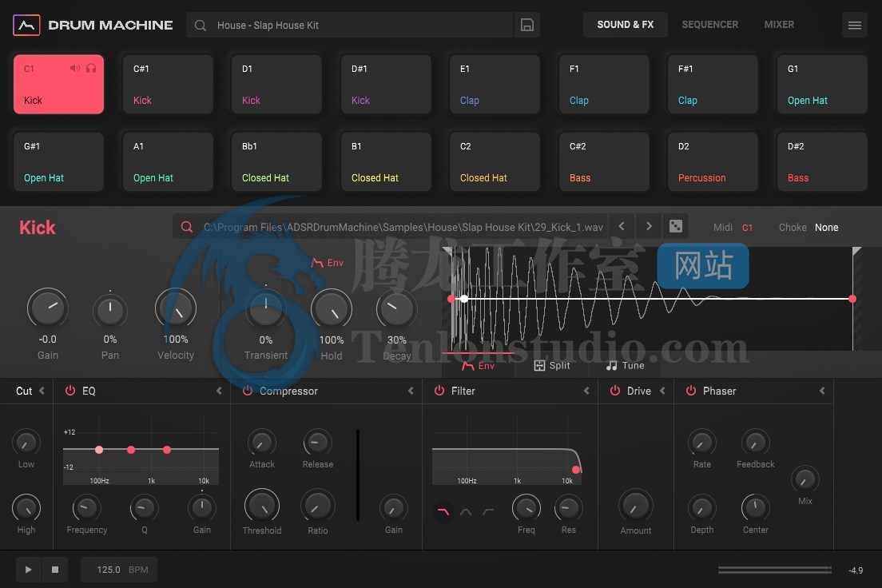Select high-pass filter shape icon
The image size is (882, 588).
coord(488,511)
